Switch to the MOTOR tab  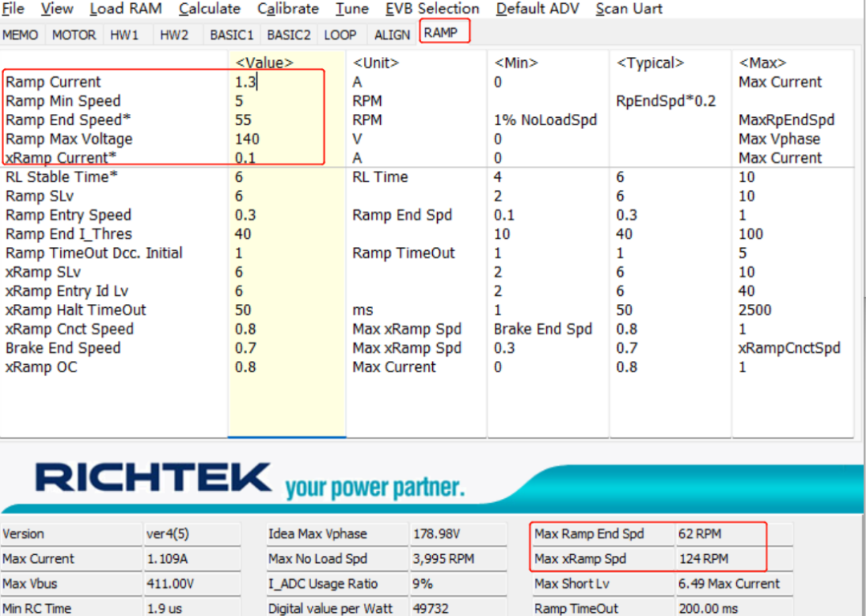(74, 34)
